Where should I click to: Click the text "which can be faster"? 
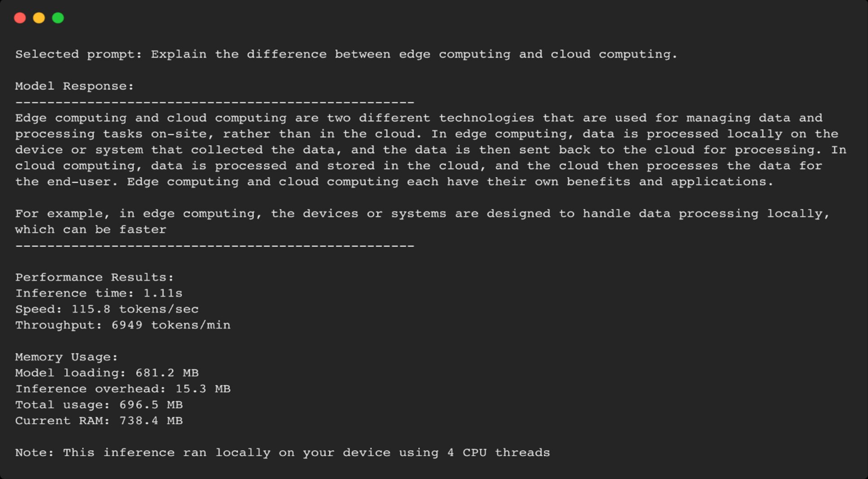click(x=91, y=229)
